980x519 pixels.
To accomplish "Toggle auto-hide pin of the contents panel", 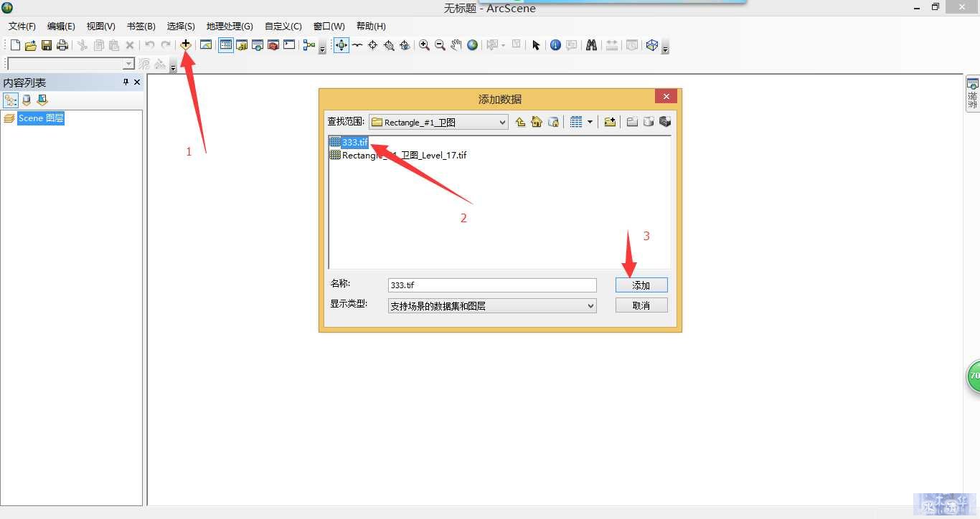I will tap(126, 82).
